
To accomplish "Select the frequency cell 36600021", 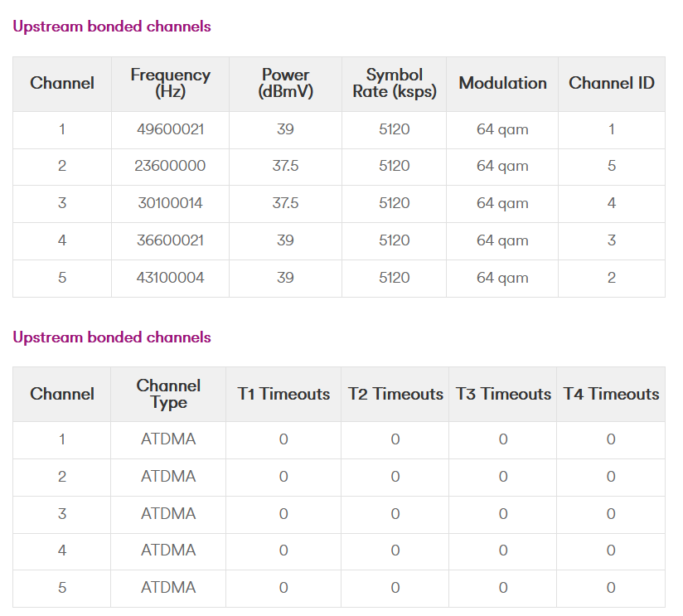I will [170, 240].
